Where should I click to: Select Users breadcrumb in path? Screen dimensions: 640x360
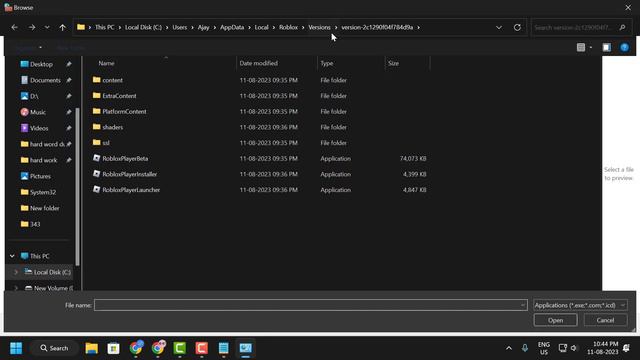point(180,27)
